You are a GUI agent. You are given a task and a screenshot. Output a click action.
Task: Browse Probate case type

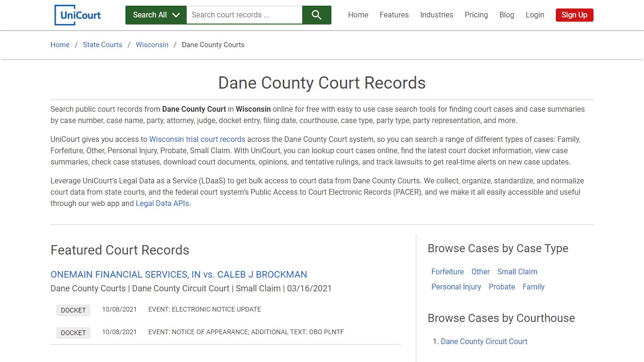coord(502,287)
